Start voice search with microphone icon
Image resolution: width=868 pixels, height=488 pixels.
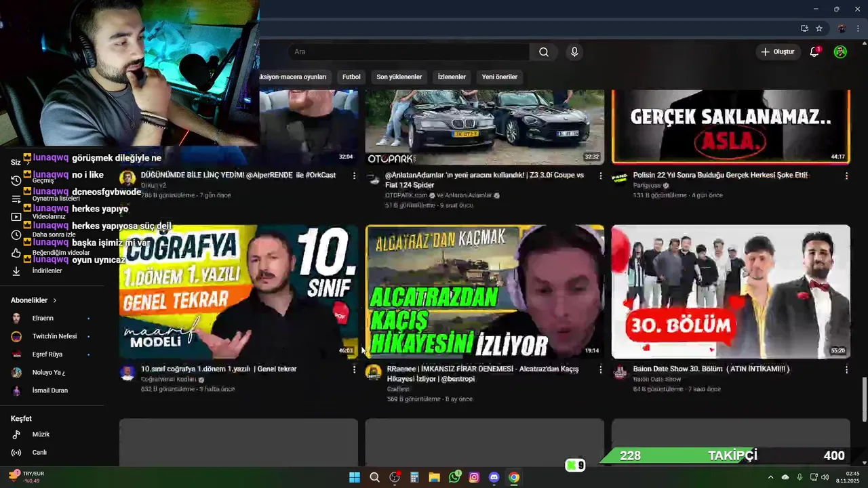click(x=574, y=52)
